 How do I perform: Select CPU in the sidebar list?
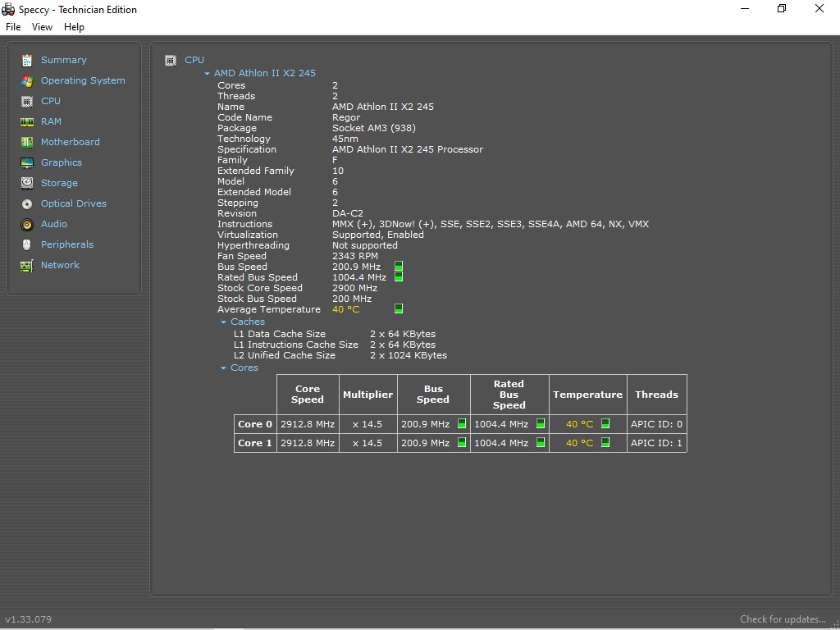click(x=51, y=101)
